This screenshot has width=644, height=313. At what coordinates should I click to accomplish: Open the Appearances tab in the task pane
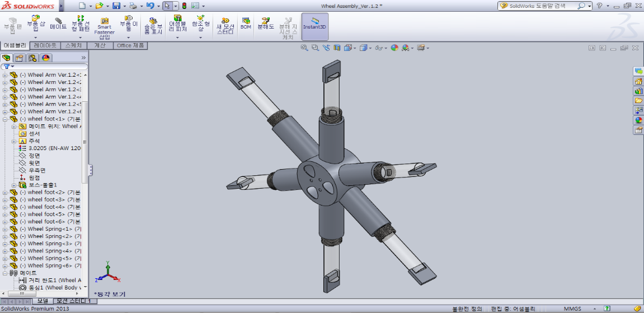click(x=638, y=120)
